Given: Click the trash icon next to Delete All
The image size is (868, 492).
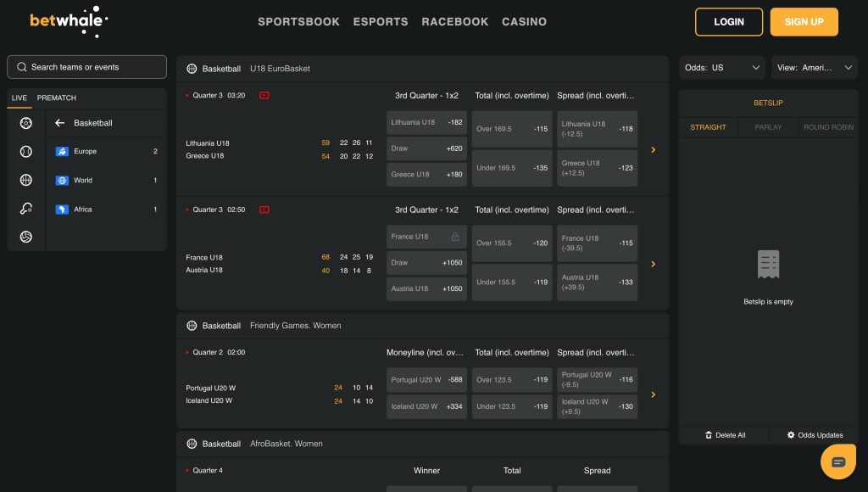Looking at the screenshot, I should coord(709,435).
